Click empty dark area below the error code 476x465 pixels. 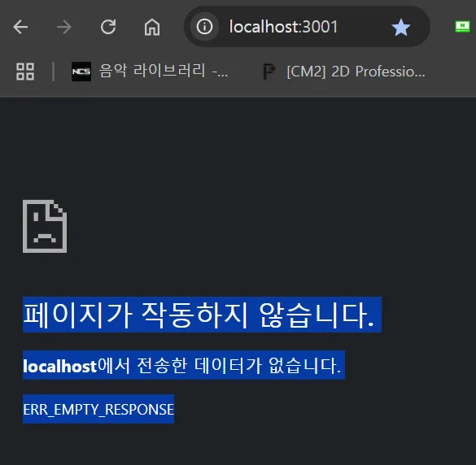[x=237, y=445]
